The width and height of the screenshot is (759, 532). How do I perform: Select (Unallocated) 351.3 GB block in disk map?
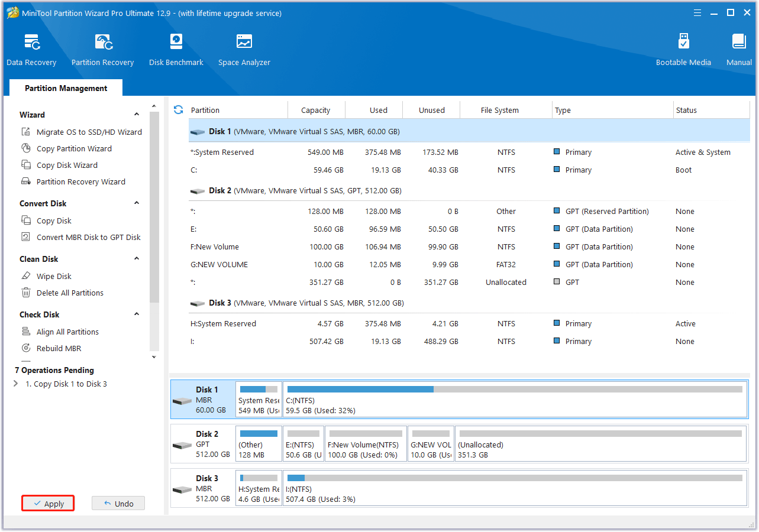600,444
